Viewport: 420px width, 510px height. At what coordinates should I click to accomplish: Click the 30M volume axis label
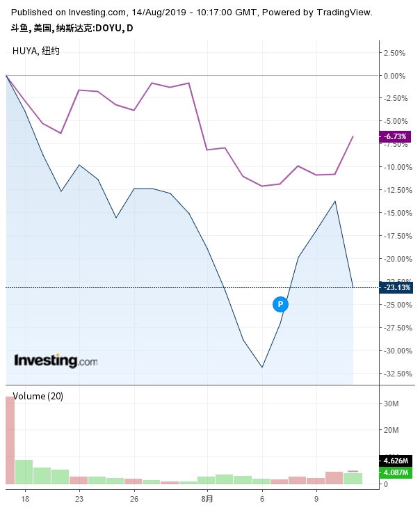click(x=389, y=404)
